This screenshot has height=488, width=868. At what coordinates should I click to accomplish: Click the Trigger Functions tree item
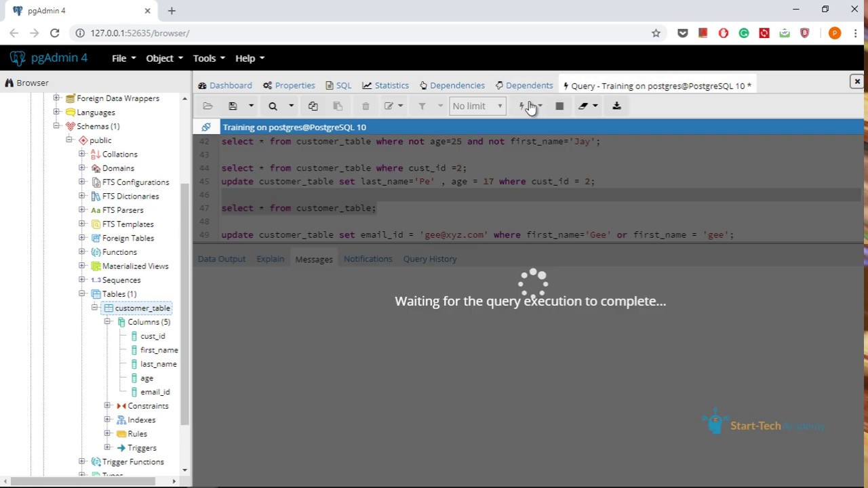133,462
